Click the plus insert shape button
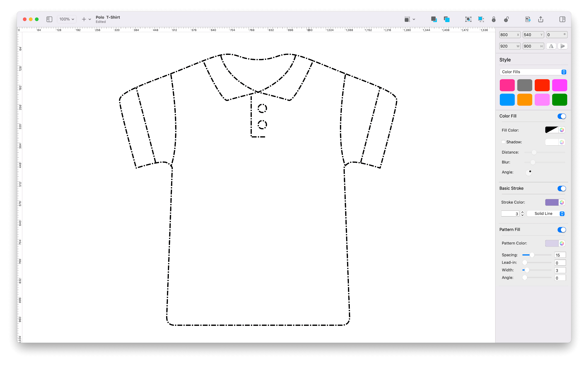This screenshot has width=588, height=365. pos(84,19)
